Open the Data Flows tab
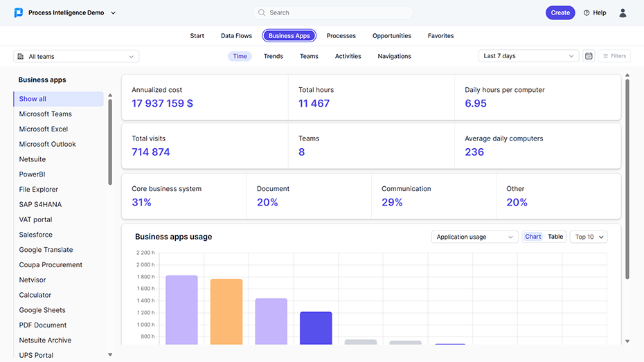This screenshot has width=644, height=362. tap(236, 36)
